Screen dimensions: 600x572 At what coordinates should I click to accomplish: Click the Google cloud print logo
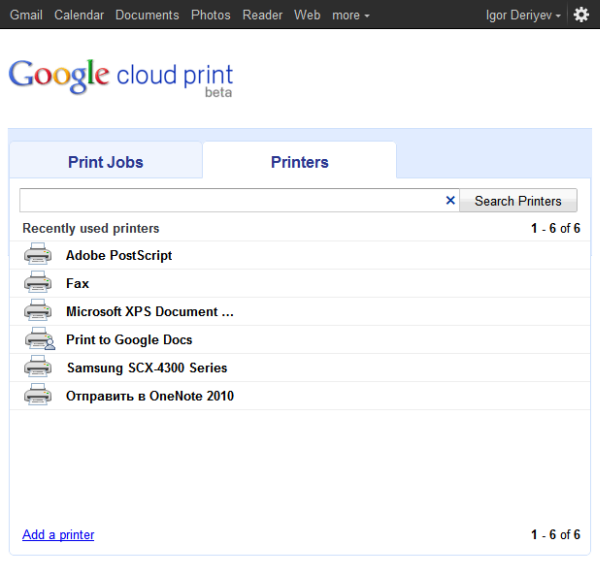(x=120, y=76)
